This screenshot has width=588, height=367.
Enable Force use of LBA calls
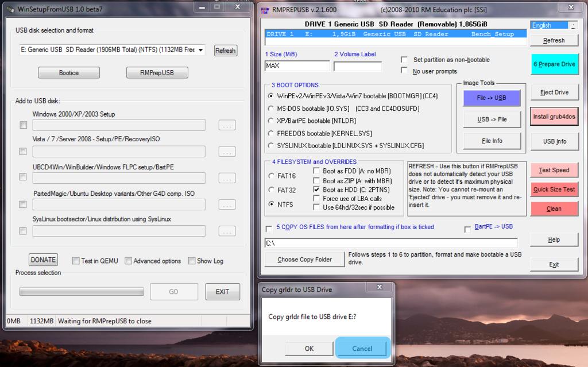(316, 198)
